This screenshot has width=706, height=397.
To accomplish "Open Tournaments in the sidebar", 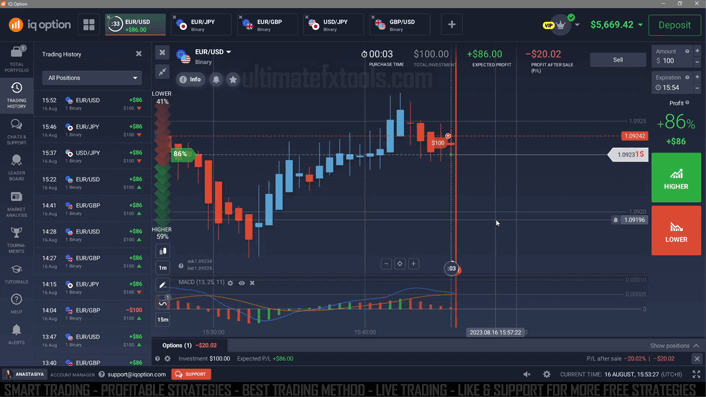I will 17,240.
